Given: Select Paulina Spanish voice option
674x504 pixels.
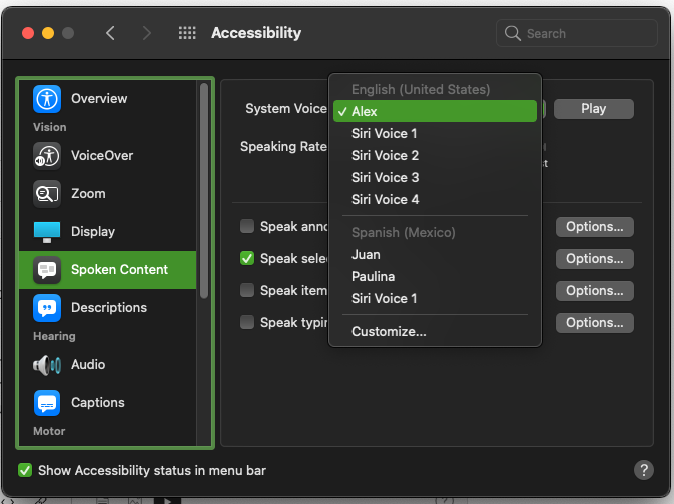Looking at the screenshot, I should click(x=373, y=276).
